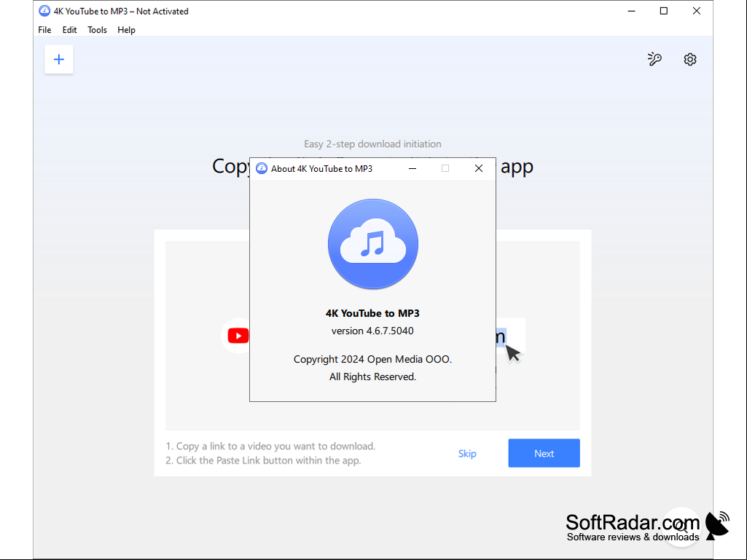Image resolution: width=747 pixels, height=560 pixels.
Task: Open the Smart Mode wand icon
Action: 654,59
